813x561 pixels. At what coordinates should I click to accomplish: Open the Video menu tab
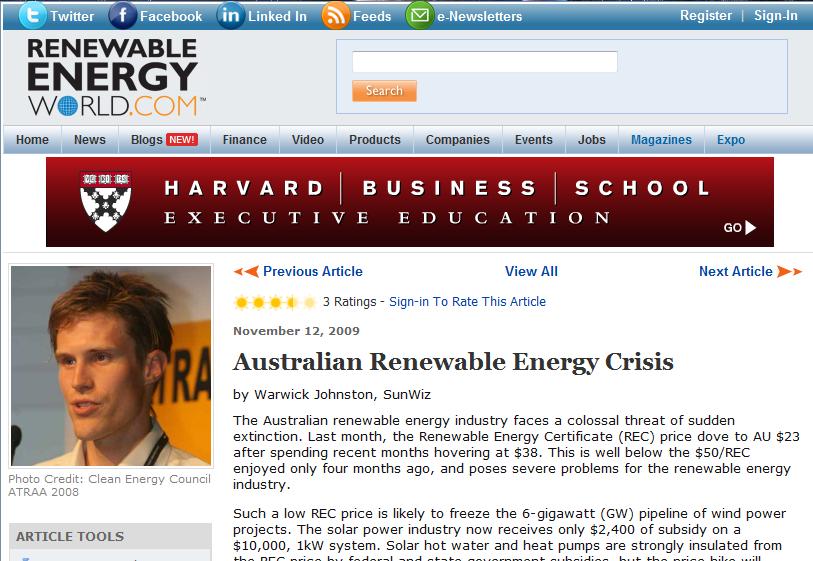point(308,139)
